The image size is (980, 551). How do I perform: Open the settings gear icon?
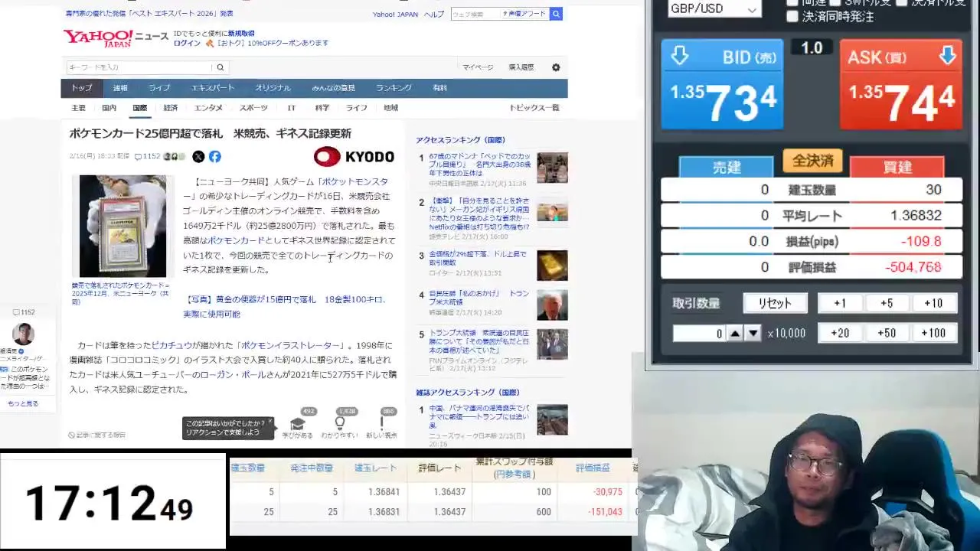(556, 67)
